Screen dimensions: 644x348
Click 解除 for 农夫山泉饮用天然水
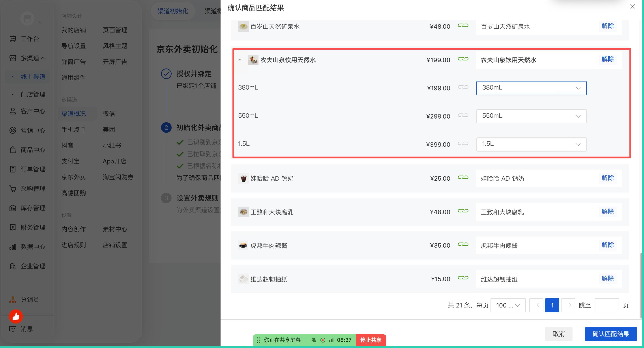click(x=608, y=59)
